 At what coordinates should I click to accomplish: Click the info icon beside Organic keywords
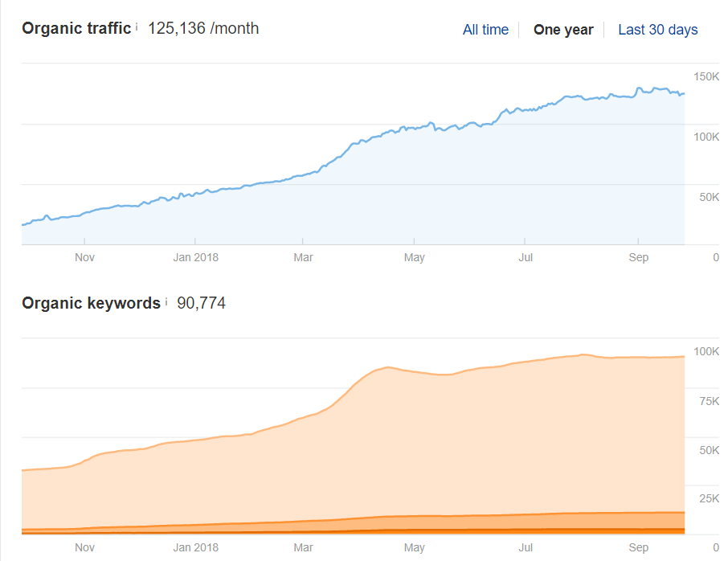166,302
